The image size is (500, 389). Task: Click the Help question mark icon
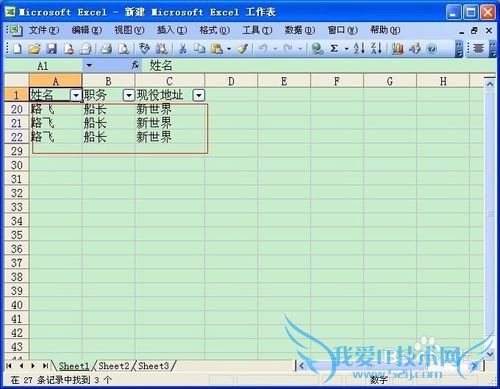(431, 49)
